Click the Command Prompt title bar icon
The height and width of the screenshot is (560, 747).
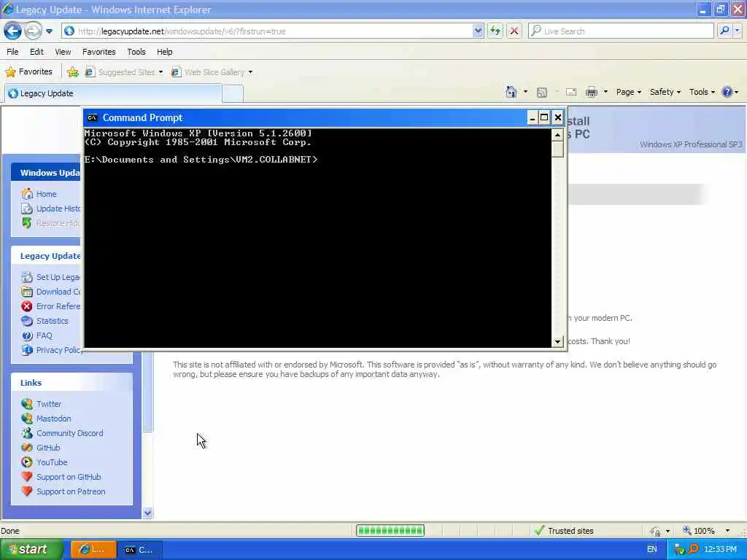(x=93, y=117)
